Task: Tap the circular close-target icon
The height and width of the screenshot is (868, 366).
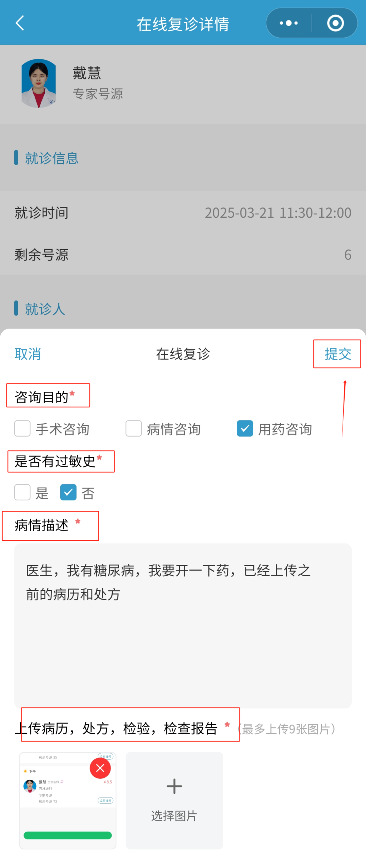Action: (x=335, y=23)
